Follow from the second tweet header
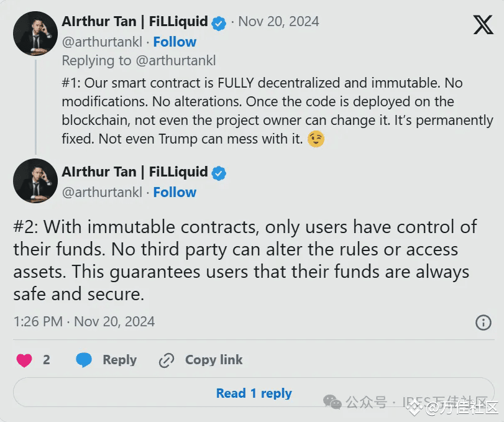This screenshot has width=504, height=422. pyautogui.click(x=175, y=192)
